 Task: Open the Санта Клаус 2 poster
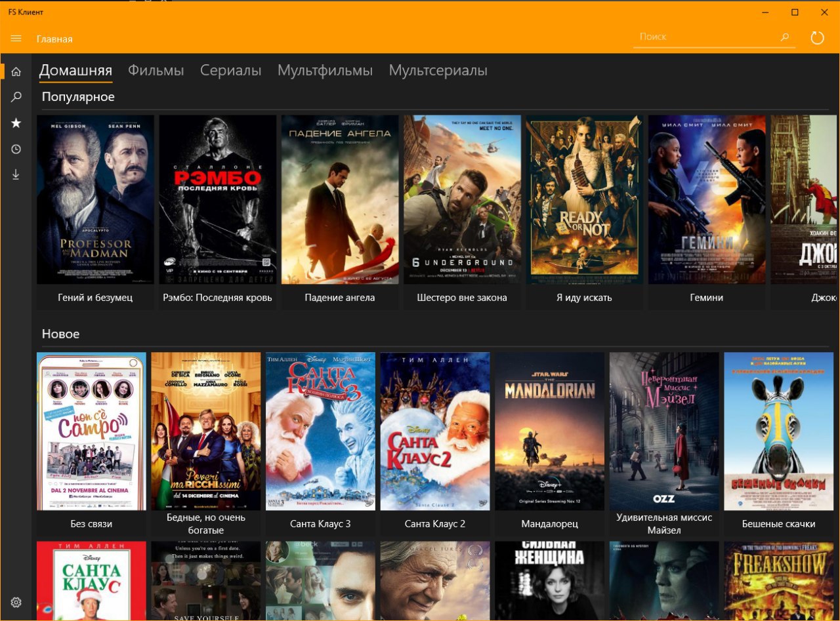(435, 431)
